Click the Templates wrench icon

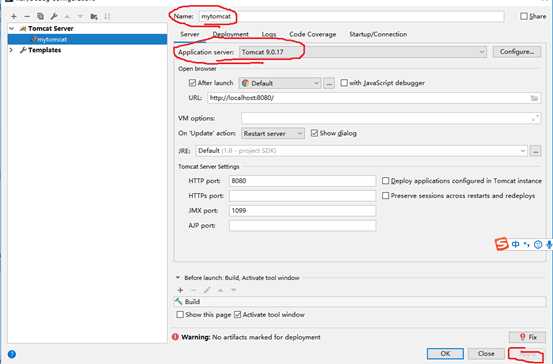click(x=23, y=50)
